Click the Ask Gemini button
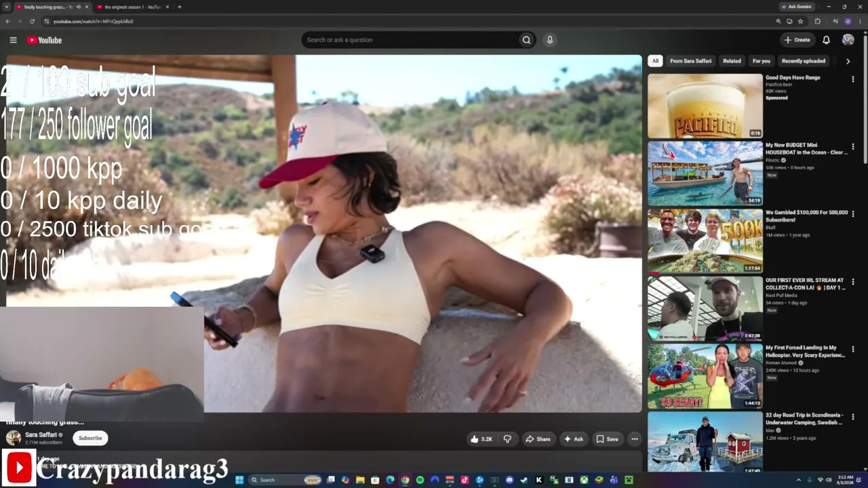868x488 pixels. pos(796,7)
